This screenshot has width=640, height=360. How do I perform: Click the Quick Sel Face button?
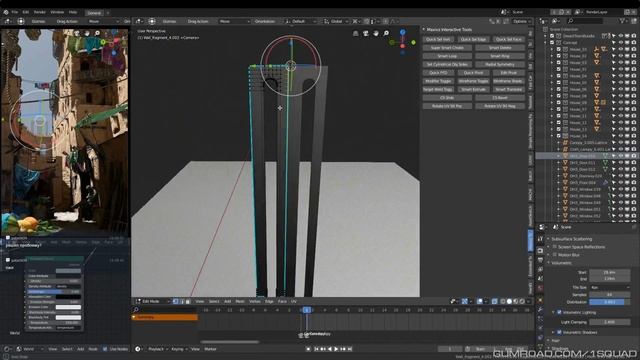(x=509, y=40)
